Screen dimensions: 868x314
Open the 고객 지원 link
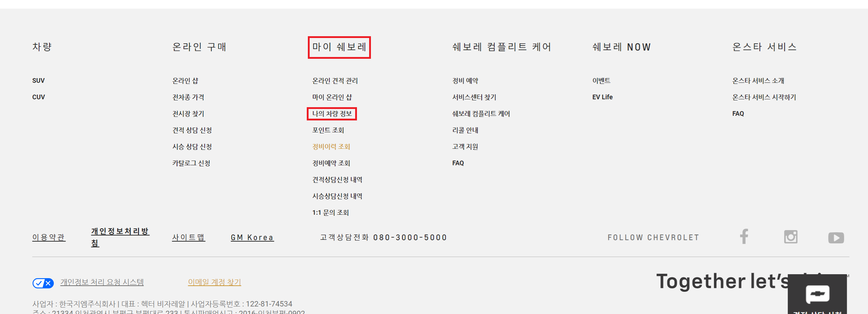click(465, 147)
